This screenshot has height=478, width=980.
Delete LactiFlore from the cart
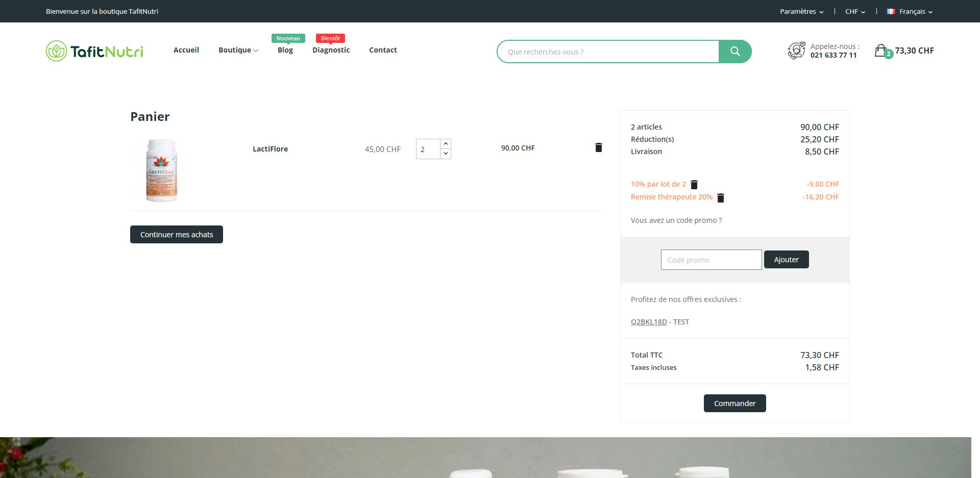[599, 147]
